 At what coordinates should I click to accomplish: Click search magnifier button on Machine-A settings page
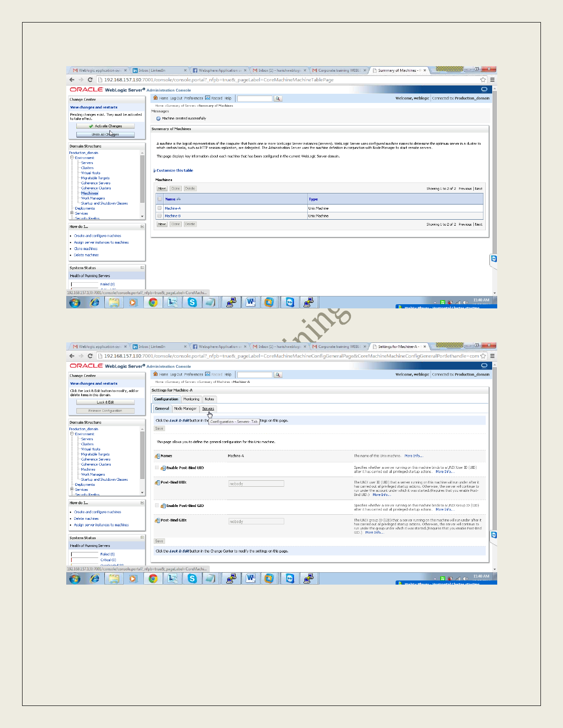pyautogui.click(x=278, y=375)
